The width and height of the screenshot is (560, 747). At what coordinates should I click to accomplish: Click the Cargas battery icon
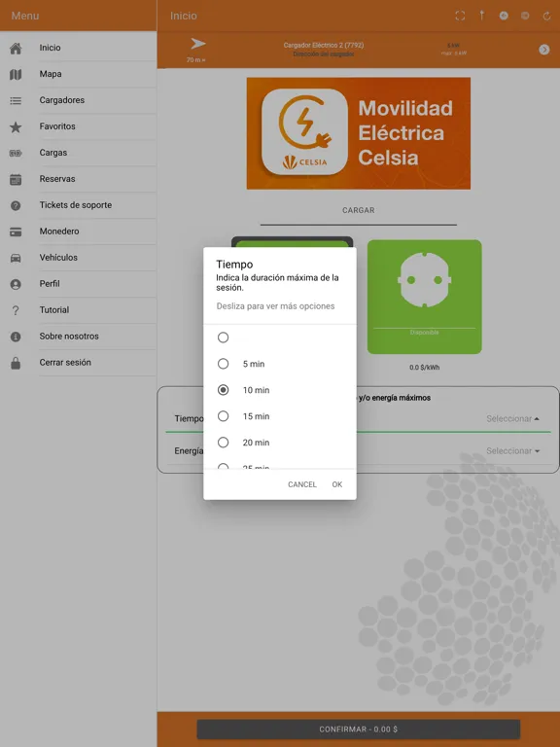click(x=16, y=153)
